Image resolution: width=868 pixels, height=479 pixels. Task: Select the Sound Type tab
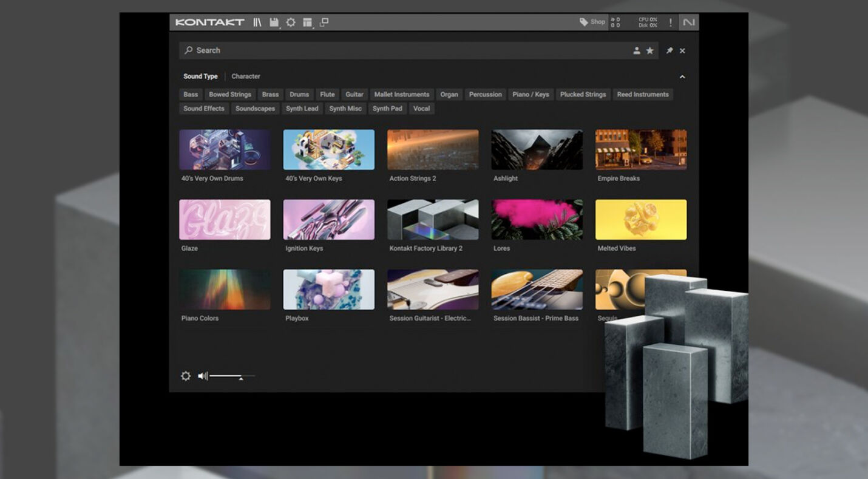(200, 76)
